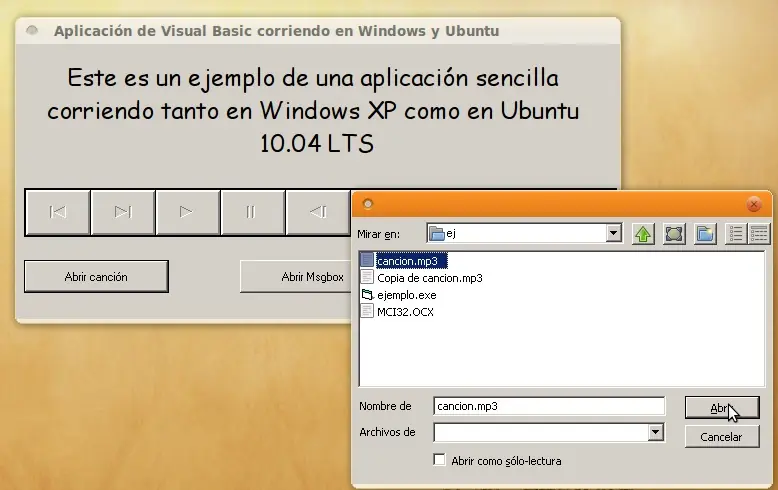
Task: Select the ejemplo.exe file icon
Action: (367, 295)
